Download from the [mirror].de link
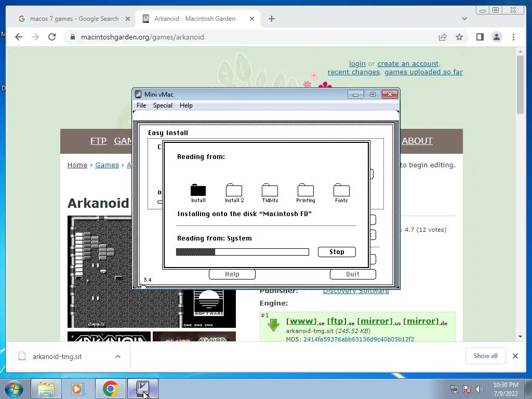532x399 pixels. tap(421, 321)
